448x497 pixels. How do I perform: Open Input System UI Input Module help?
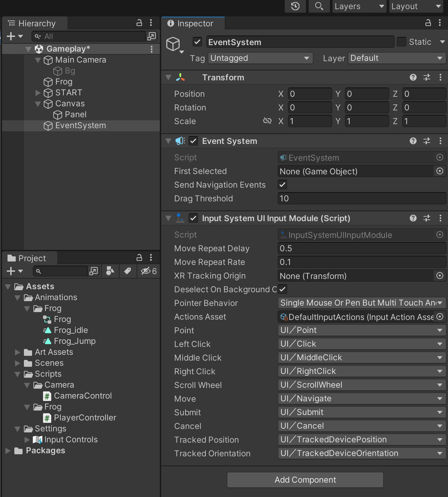tap(413, 218)
